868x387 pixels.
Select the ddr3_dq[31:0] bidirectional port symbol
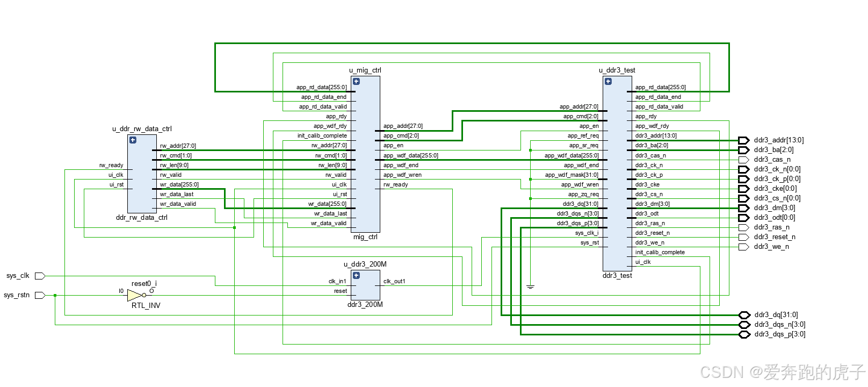(x=744, y=315)
